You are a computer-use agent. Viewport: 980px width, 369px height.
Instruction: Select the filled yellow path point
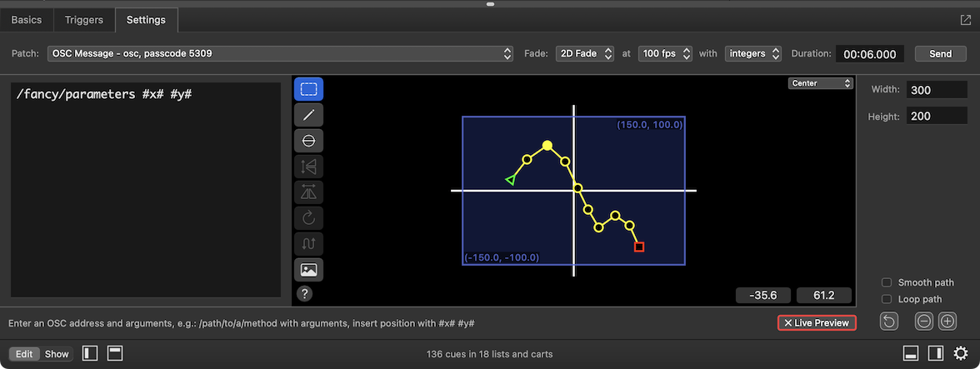[547, 146]
